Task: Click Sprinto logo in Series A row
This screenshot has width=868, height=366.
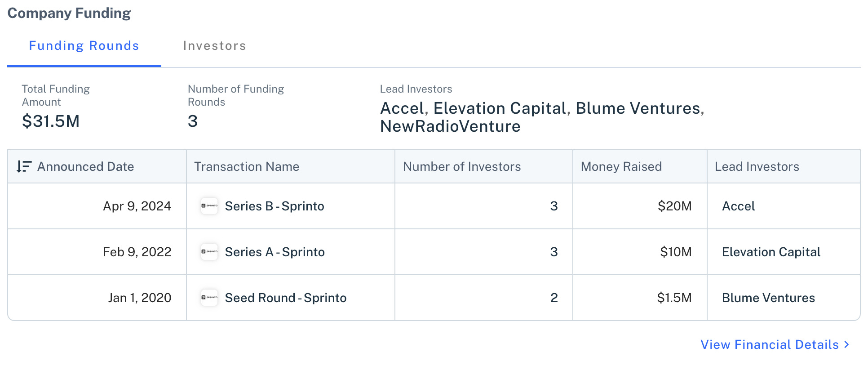Action: click(209, 252)
